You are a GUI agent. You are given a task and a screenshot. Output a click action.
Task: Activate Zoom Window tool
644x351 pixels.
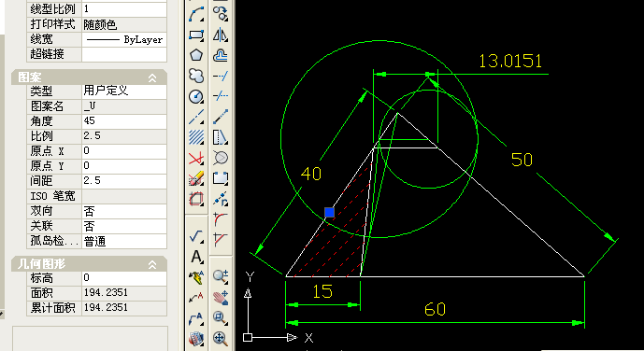[x=221, y=317]
